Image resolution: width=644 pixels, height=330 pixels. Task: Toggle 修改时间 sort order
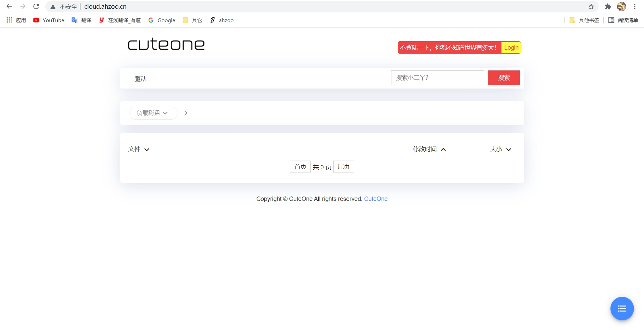click(443, 150)
